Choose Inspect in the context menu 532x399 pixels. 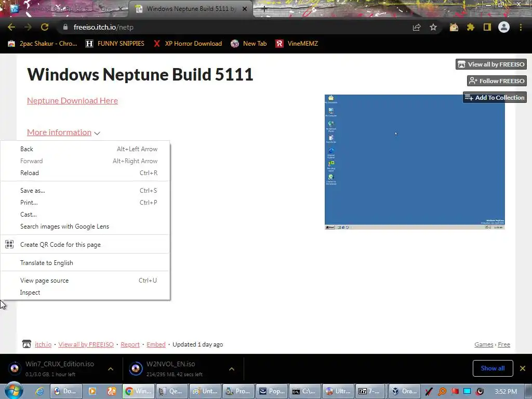85,292
